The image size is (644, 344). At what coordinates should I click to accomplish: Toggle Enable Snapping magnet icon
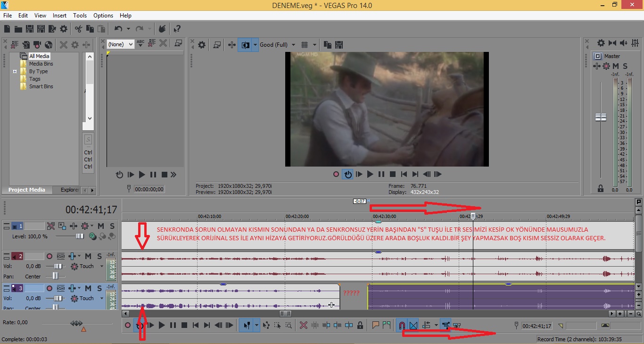point(402,325)
